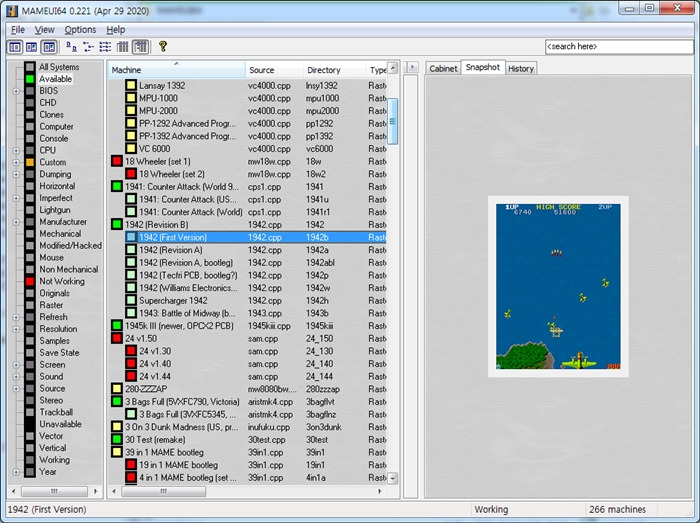Open the Help menu
Screen dimensions: 700x523
click(116, 30)
